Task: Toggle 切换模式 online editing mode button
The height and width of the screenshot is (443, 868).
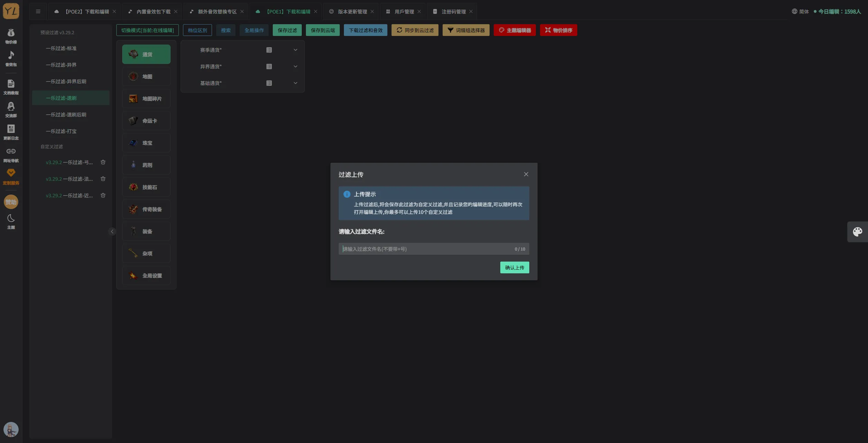Action: [147, 30]
